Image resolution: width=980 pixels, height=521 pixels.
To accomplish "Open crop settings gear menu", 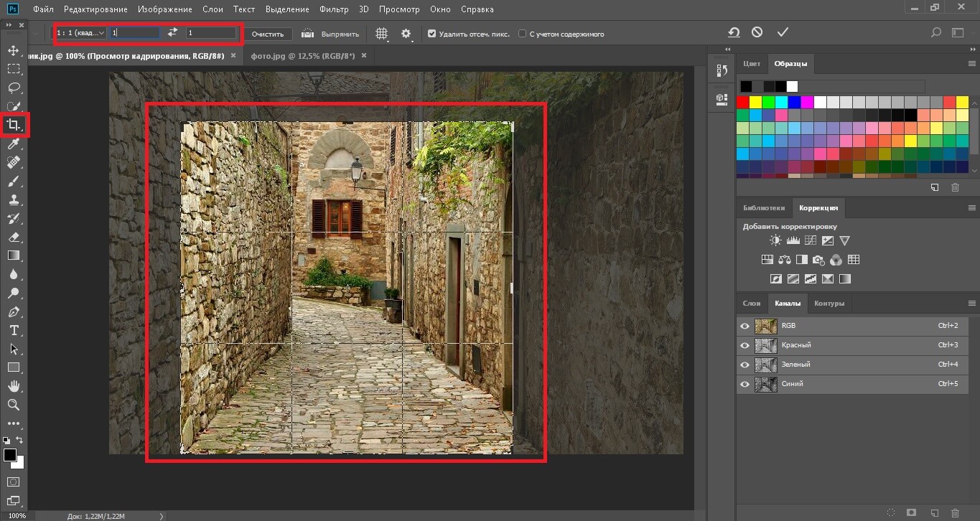I will [406, 34].
